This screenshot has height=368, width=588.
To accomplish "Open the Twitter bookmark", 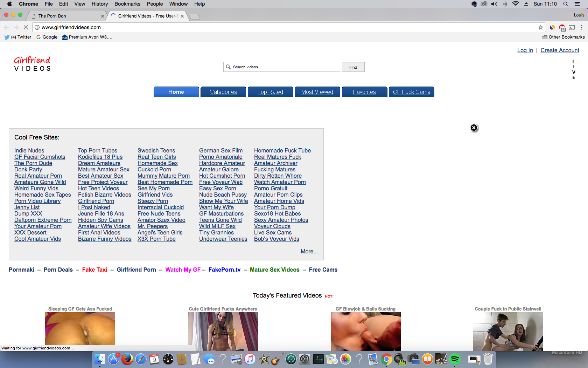I will [x=18, y=37].
